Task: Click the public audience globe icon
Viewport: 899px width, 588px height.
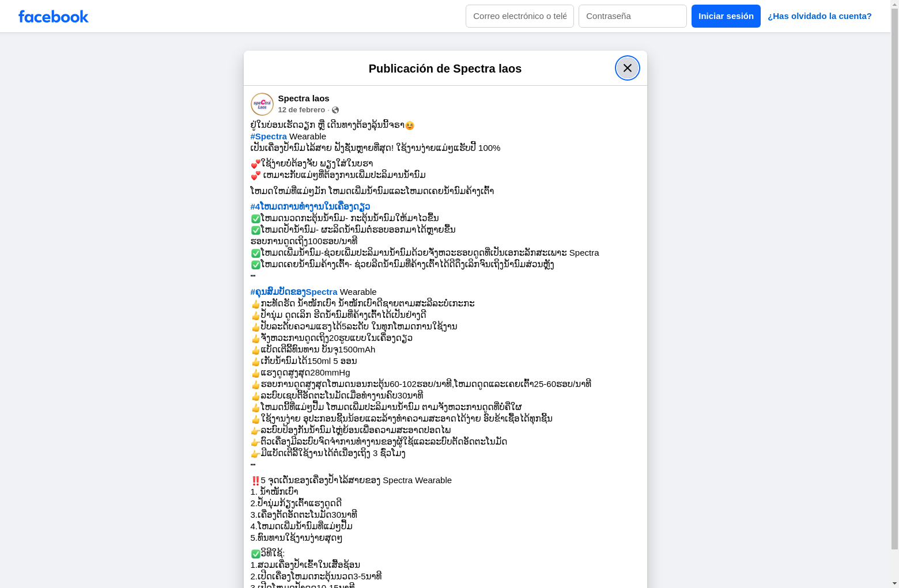Action: (335, 110)
